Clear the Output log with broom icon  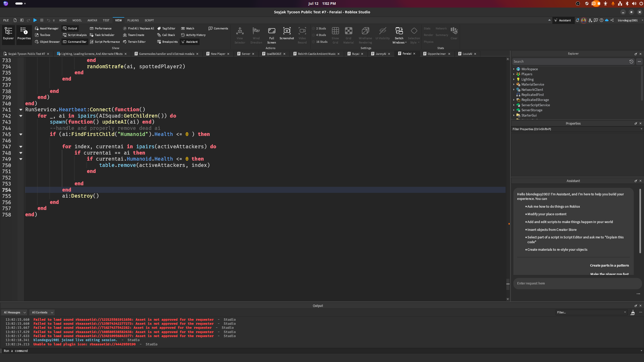point(632,312)
